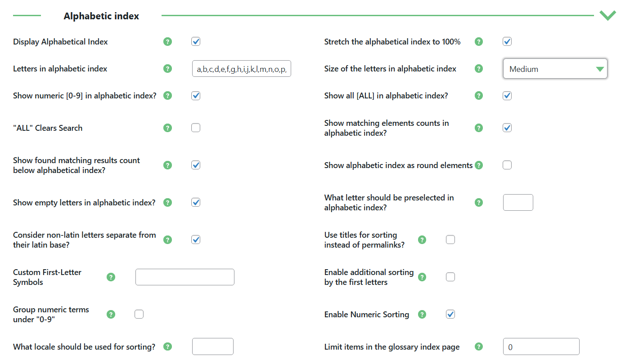Open help for "ALL" Clears Search
This screenshot has height=364, width=630.
pos(167,128)
